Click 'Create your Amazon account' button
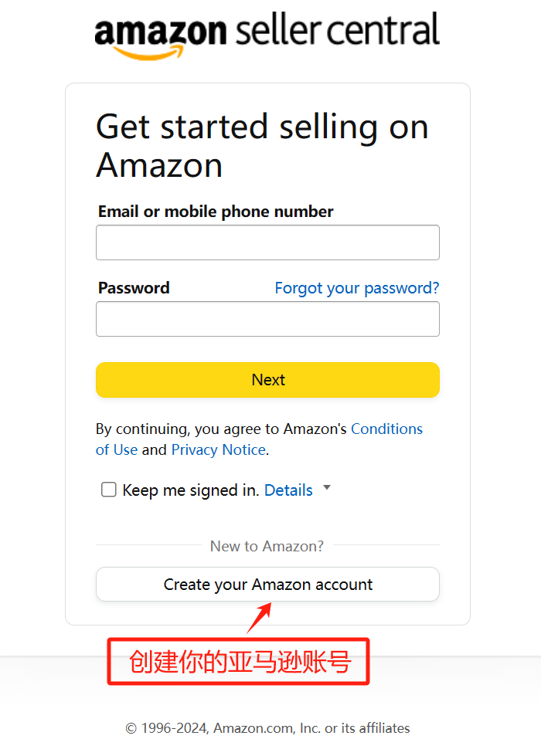The height and width of the screenshot is (756, 541). (x=267, y=585)
